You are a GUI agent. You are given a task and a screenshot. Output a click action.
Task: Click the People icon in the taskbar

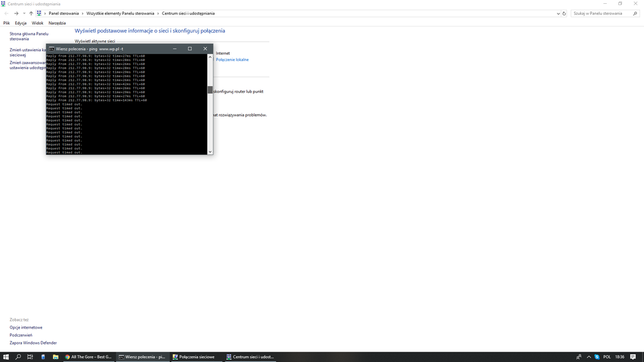pyautogui.click(x=578, y=356)
